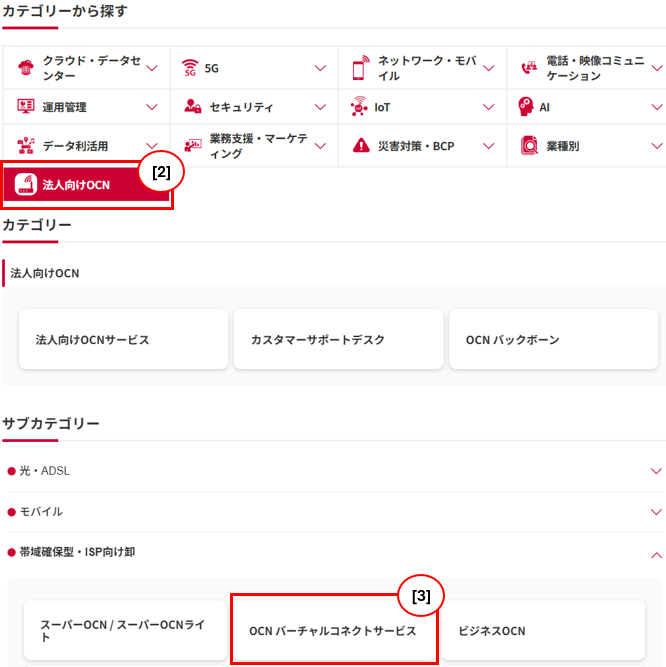Image resolution: width=666 pixels, height=667 pixels.
Task: Click the サブカテゴリー heading
Action: coord(51,423)
